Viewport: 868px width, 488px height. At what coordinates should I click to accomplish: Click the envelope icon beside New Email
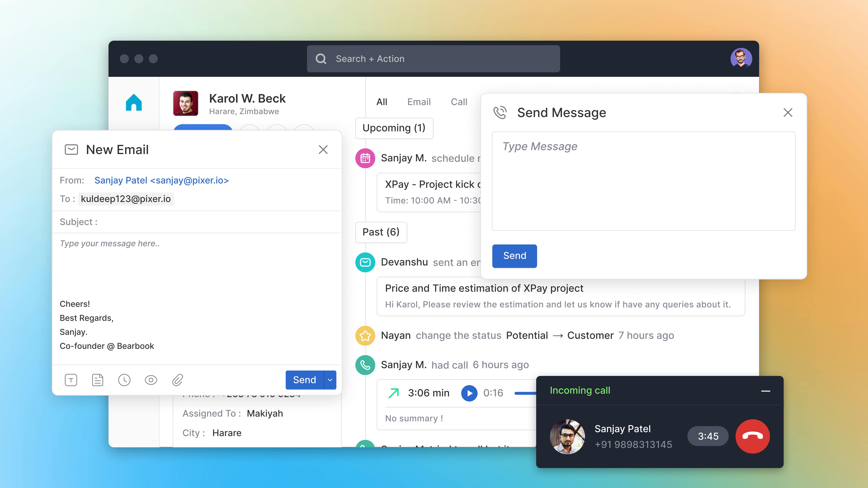click(x=71, y=150)
